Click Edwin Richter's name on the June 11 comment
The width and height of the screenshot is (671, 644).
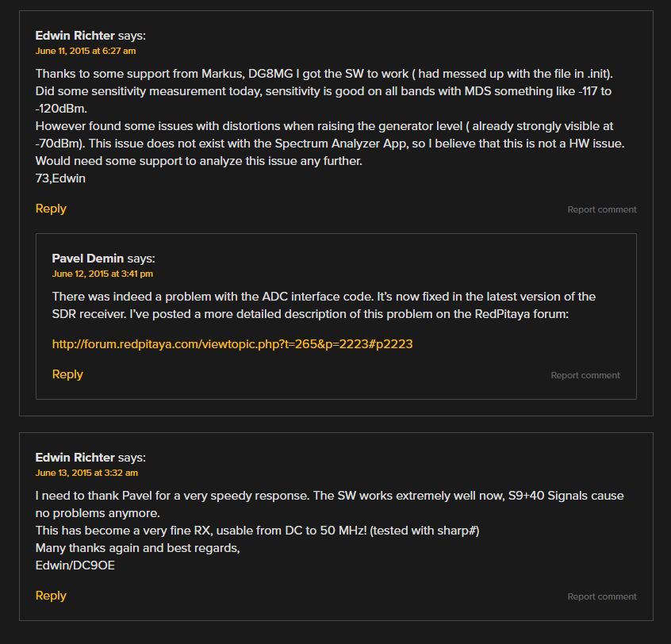[x=75, y=35]
